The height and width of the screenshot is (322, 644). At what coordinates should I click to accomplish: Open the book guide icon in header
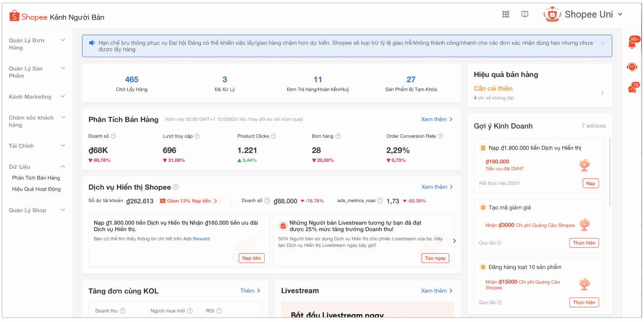pyautogui.click(x=525, y=14)
